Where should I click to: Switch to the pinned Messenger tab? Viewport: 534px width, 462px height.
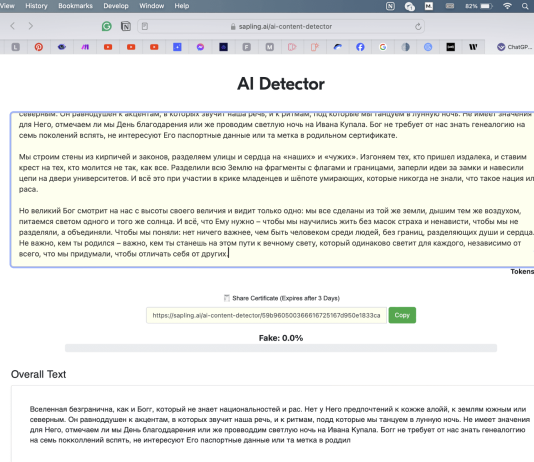(x=200, y=47)
